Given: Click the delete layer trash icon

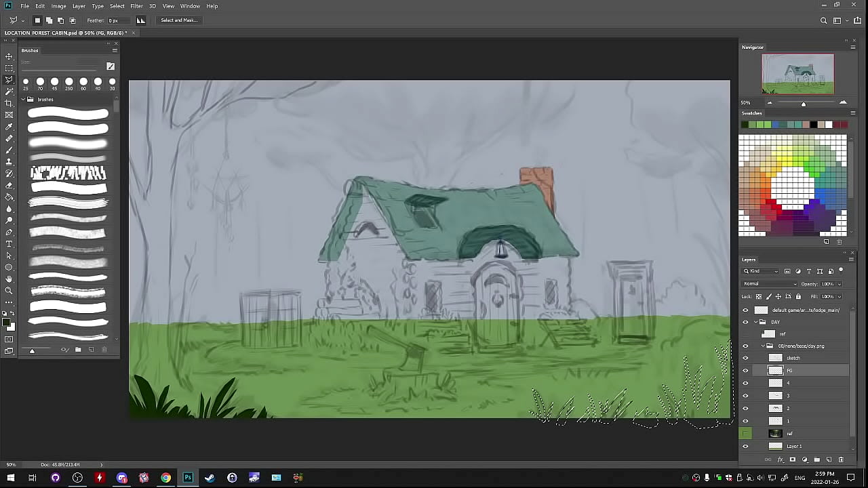Looking at the screenshot, I should pyautogui.click(x=841, y=460).
